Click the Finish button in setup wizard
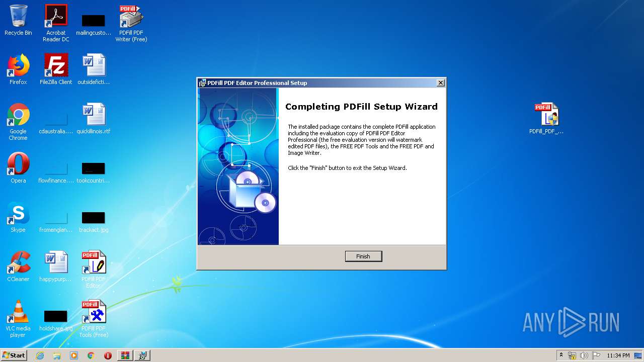Image resolution: width=644 pixels, height=362 pixels. 363,256
